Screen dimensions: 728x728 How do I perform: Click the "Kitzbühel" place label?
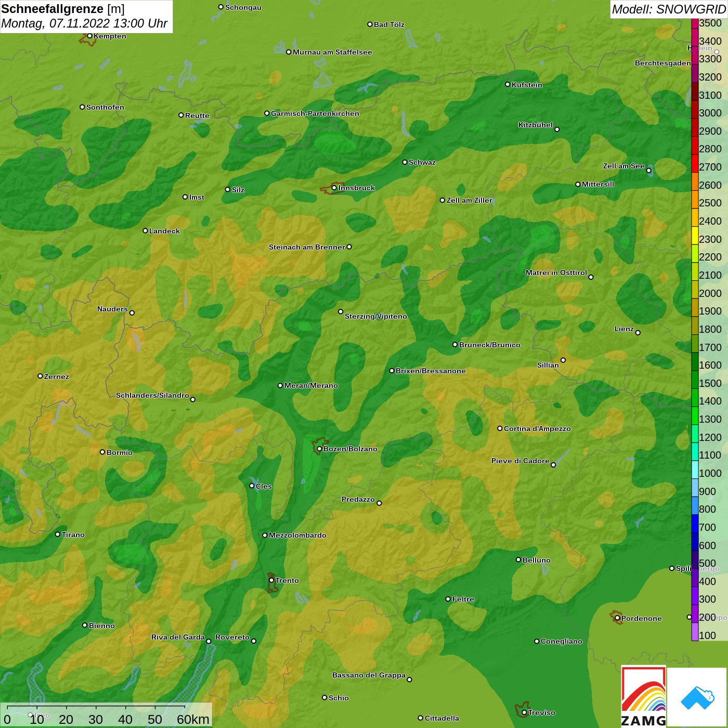tap(536, 125)
